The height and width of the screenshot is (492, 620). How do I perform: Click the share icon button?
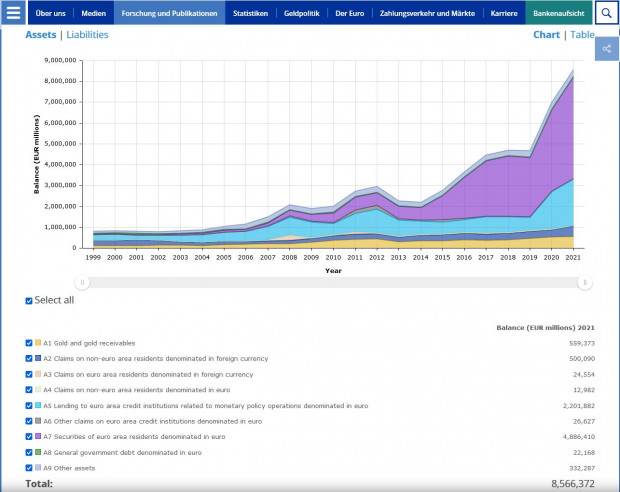(606, 49)
